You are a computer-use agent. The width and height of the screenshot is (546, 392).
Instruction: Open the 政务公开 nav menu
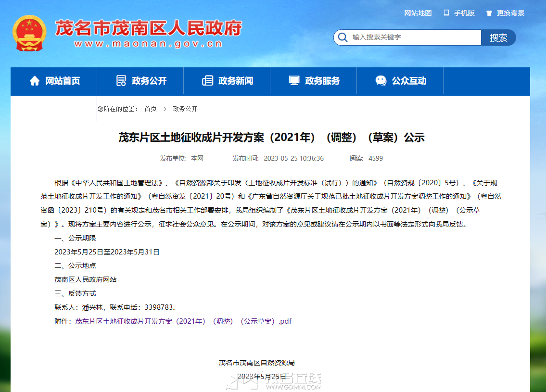point(140,81)
